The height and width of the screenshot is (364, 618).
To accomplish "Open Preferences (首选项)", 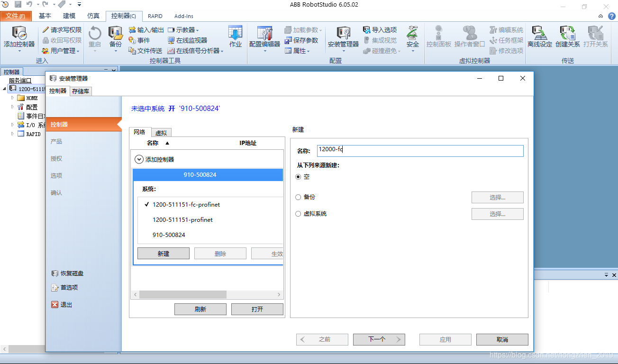I will pyautogui.click(x=64, y=287).
